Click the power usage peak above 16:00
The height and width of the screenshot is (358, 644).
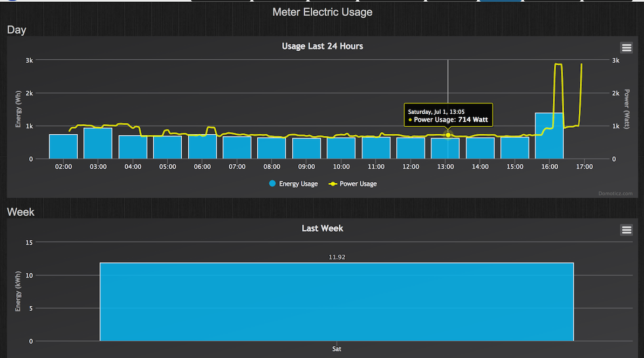pyautogui.click(x=558, y=65)
